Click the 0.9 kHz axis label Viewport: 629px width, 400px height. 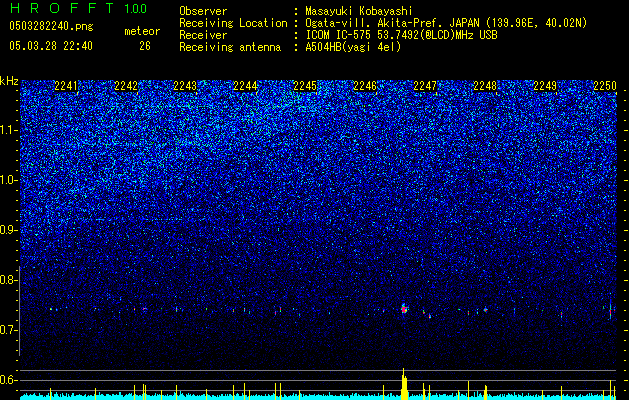(9, 230)
